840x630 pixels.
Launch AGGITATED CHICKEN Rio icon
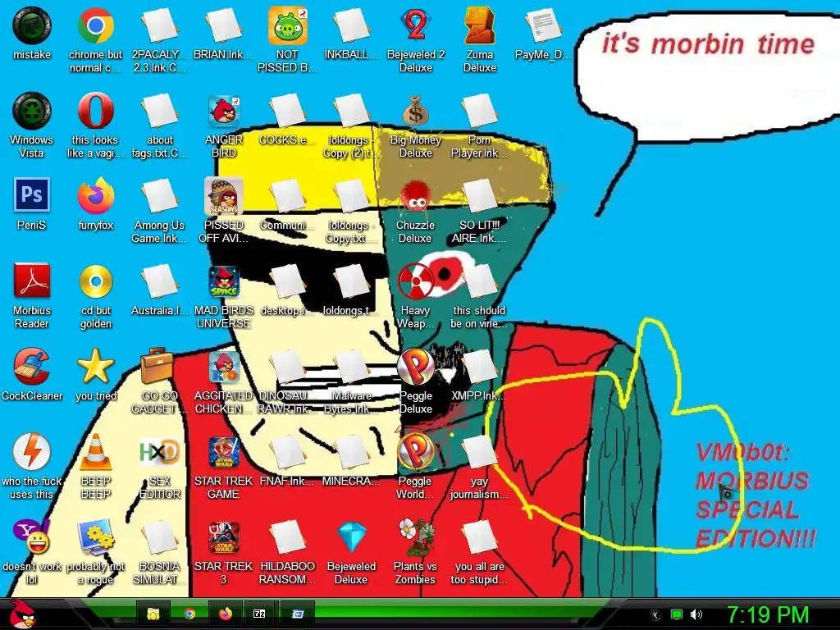click(224, 367)
